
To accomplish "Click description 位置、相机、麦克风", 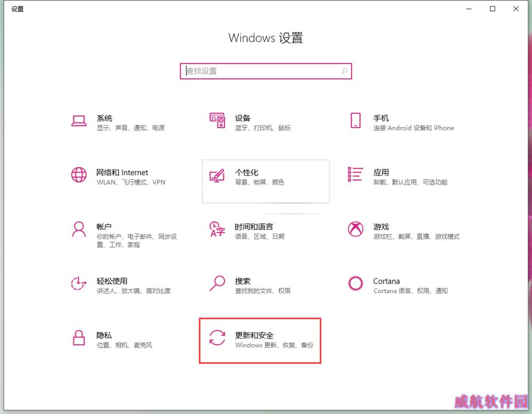I will point(124,345).
